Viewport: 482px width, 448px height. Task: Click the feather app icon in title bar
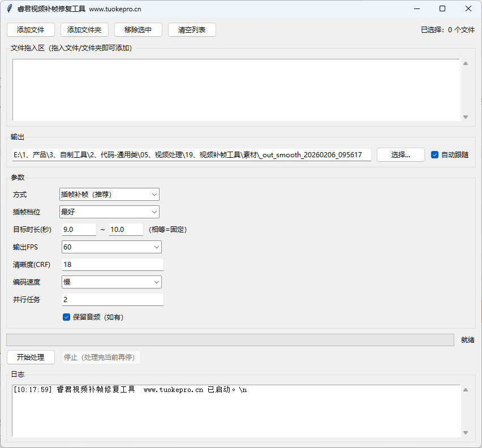[9, 8]
